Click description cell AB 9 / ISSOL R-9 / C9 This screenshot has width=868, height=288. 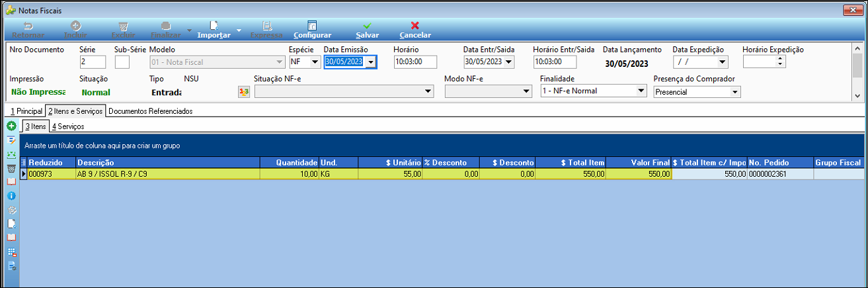pyautogui.click(x=167, y=174)
